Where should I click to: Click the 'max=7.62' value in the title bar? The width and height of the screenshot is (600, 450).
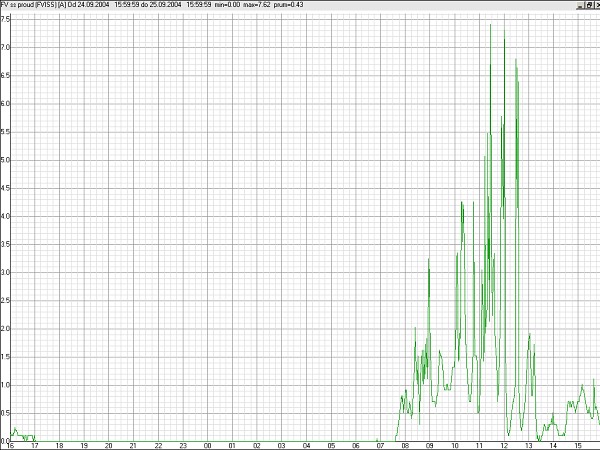(255, 5)
